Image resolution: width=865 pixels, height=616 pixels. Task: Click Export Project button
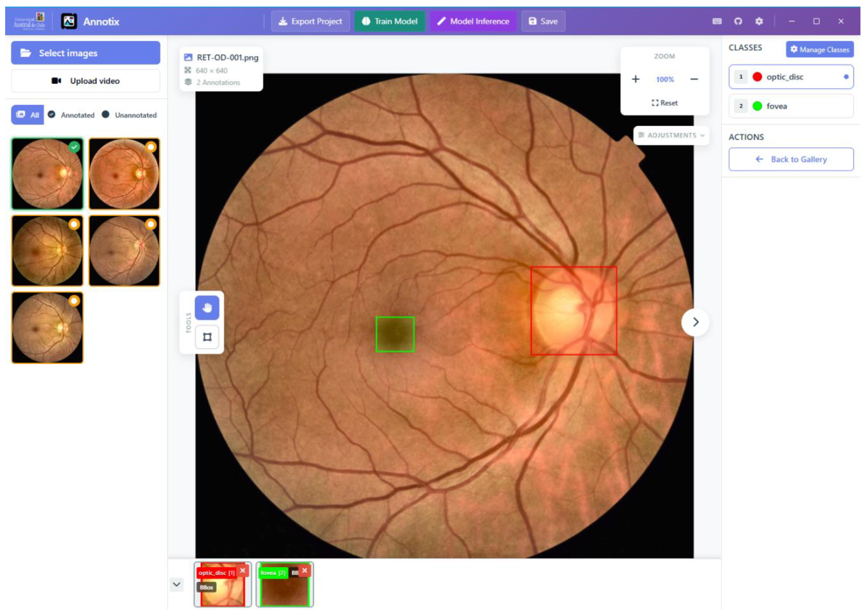[310, 21]
